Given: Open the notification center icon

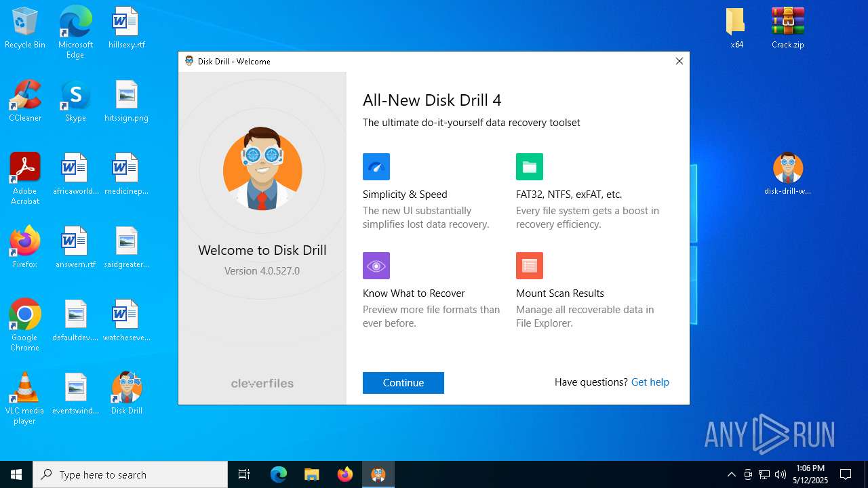Looking at the screenshot, I should [x=846, y=474].
